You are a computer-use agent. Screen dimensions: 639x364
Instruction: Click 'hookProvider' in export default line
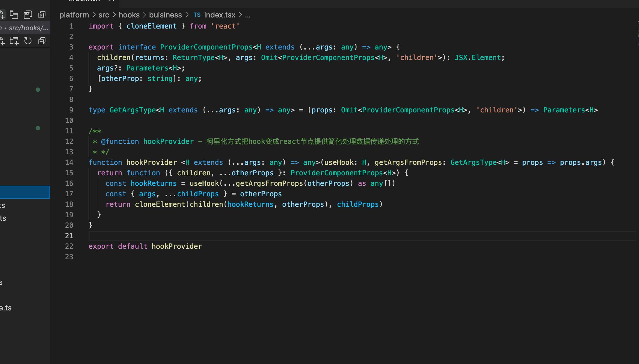point(177,246)
